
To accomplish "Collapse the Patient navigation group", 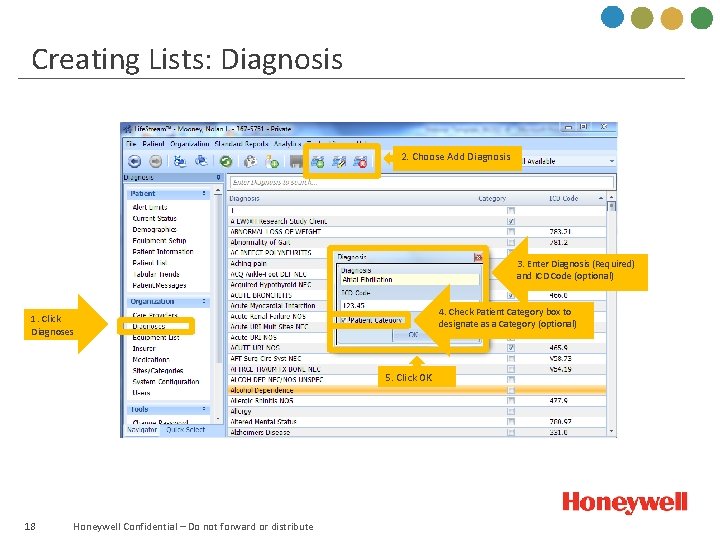I will [204, 194].
